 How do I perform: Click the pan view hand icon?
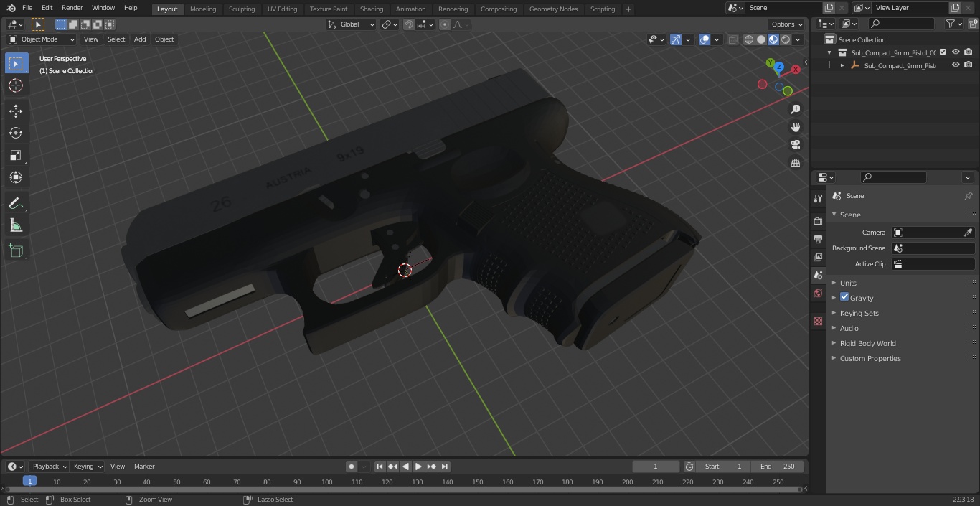click(795, 127)
